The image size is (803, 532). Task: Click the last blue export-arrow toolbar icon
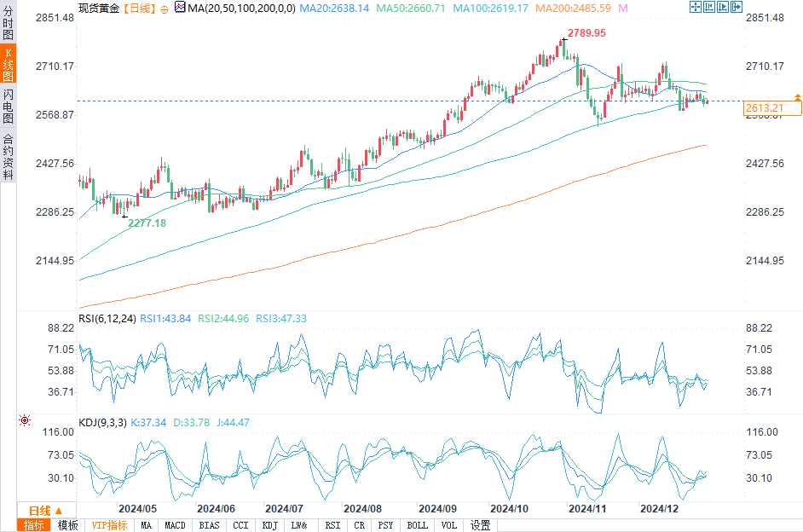click(737, 7)
